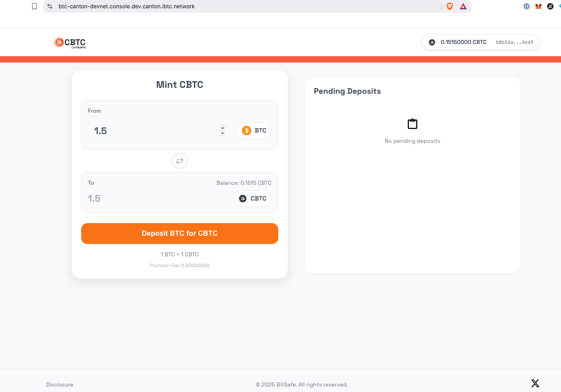Viewport: 561px width, 392px height.
Task: Click the bookmark icon beside address bar
Action: [34, 6]
